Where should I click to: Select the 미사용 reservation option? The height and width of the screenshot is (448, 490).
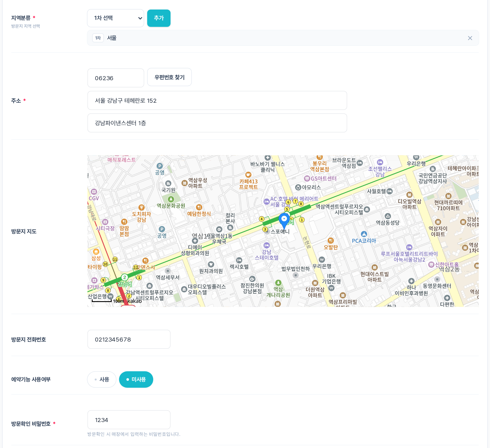click(x=136, y=379)
